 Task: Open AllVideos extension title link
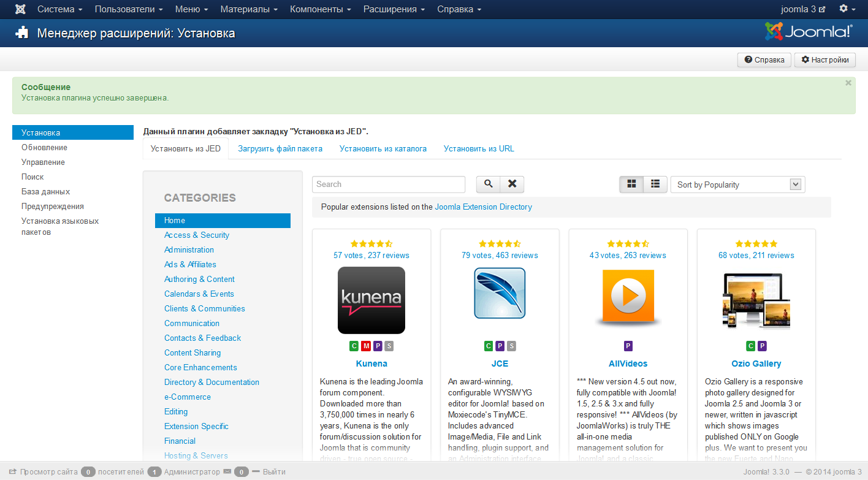point(628,364)
